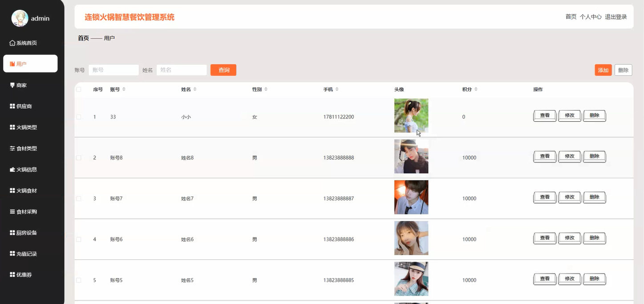This screenshot has height=304, width=644.
Task: Toggle the select-all header checkbox
Action: tap(79, 90)
